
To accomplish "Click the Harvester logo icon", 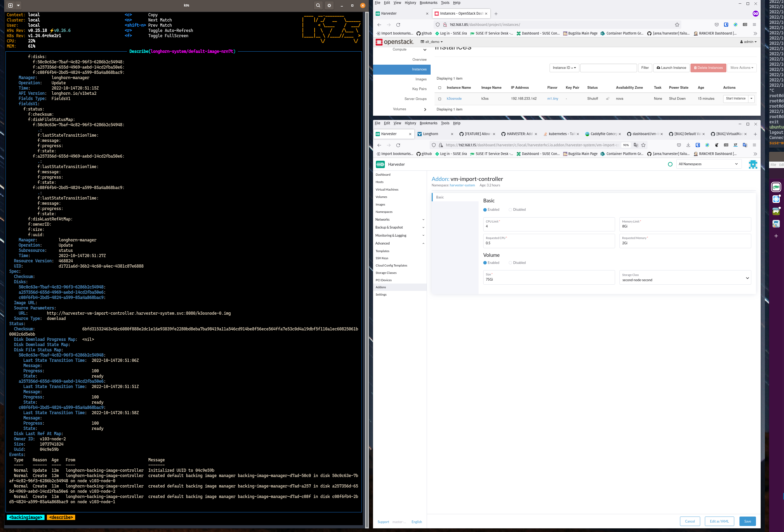I will (380, 164).
